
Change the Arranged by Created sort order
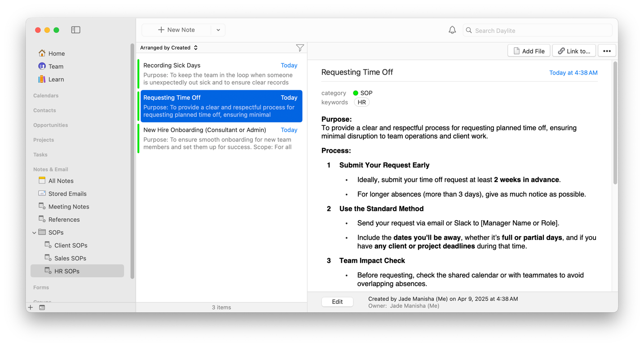point(169,48)
